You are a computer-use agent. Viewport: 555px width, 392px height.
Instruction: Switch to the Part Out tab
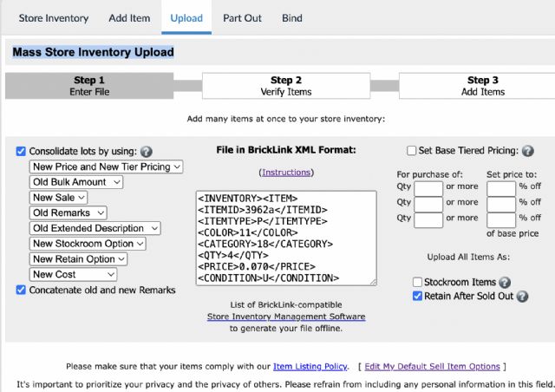tap(244, 17)
